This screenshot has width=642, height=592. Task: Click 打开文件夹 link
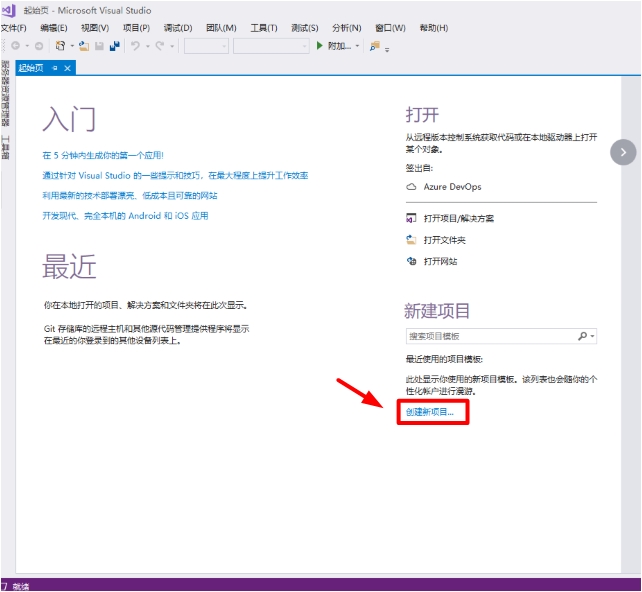point(444,240)
